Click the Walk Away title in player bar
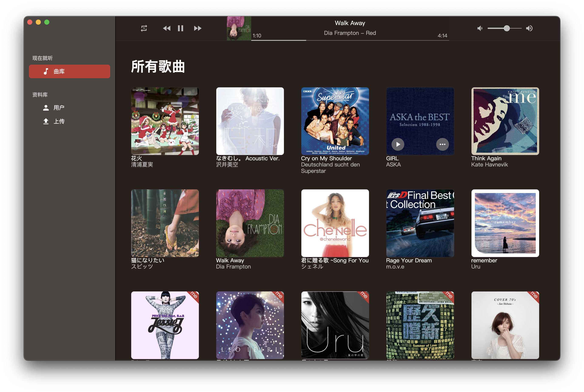584x392 pixels. pyautogui.click(x=350, y=23)
